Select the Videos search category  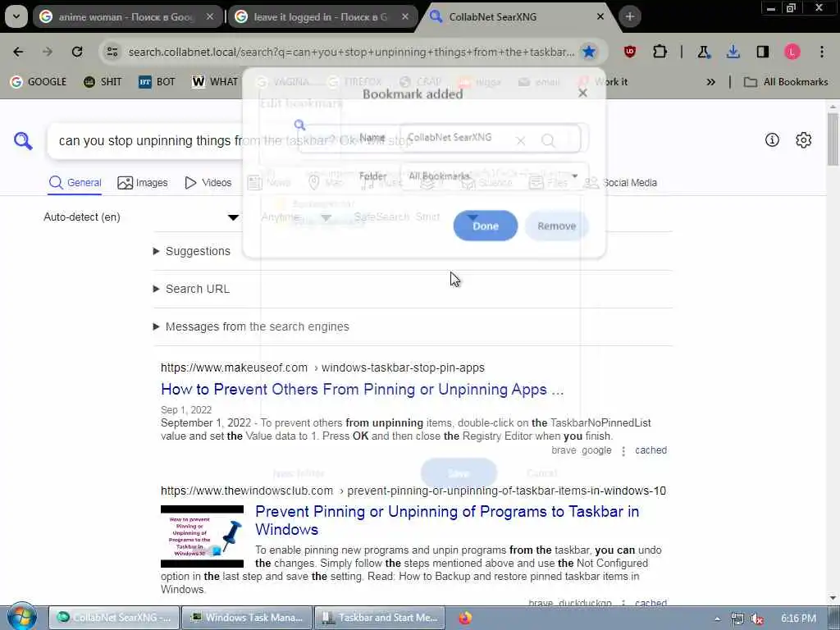(208, 183)
